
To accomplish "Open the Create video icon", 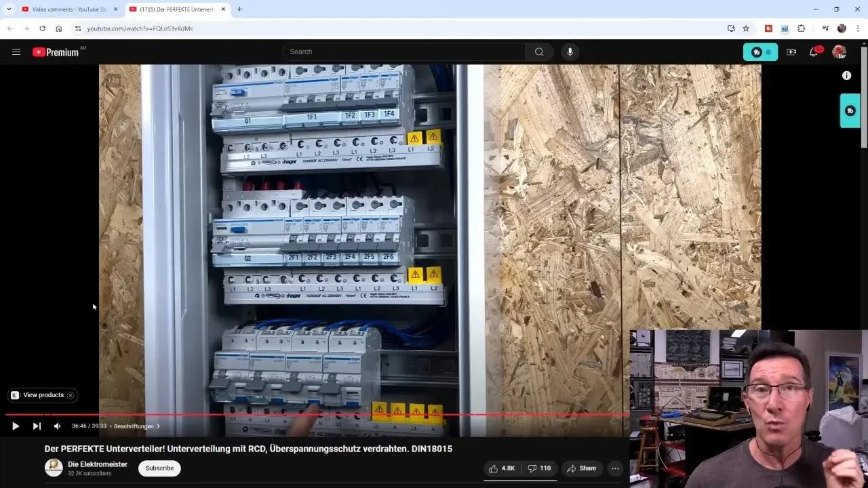I will coord(791,52).
